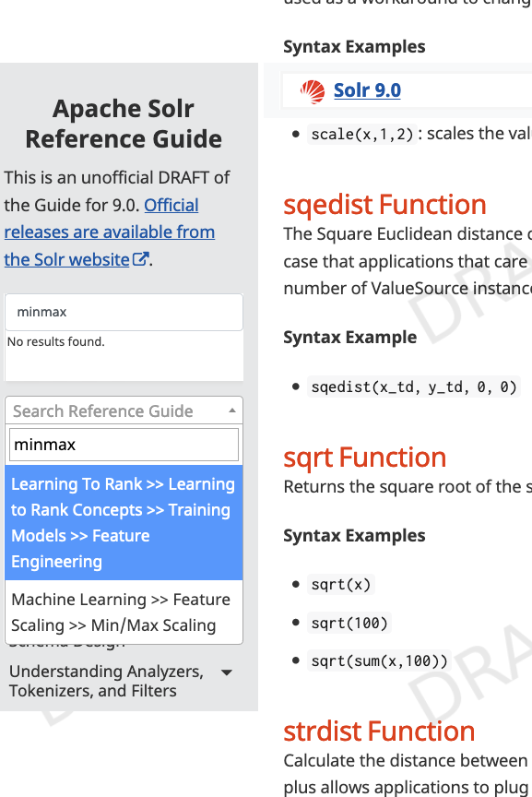
Task: Click the sqrt(sum(x,100)) code example
Action: pos(379,661)
